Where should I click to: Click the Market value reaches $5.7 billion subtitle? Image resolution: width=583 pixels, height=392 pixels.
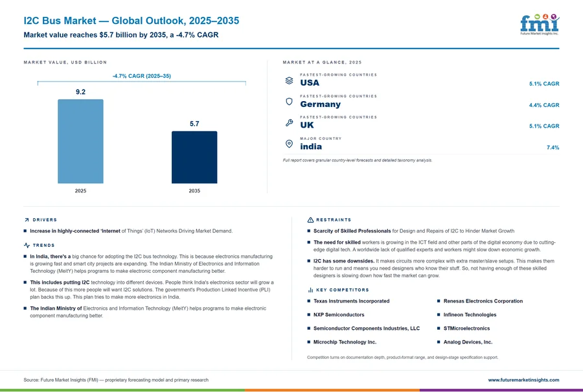point(121,35)
